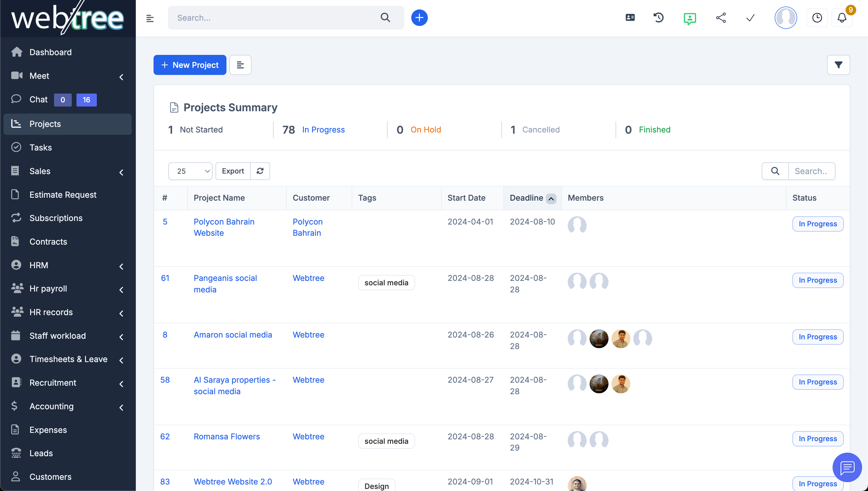Open the timer clock icon
The height and width of the screenshot is (491, 868).
pyautogui.click(x=817, y=17)
